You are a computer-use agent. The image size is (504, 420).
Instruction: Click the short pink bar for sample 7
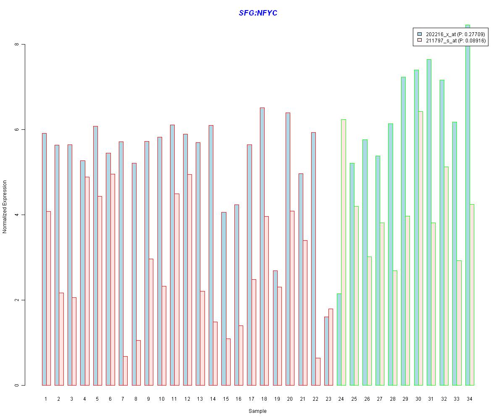(x=125, y=371)
